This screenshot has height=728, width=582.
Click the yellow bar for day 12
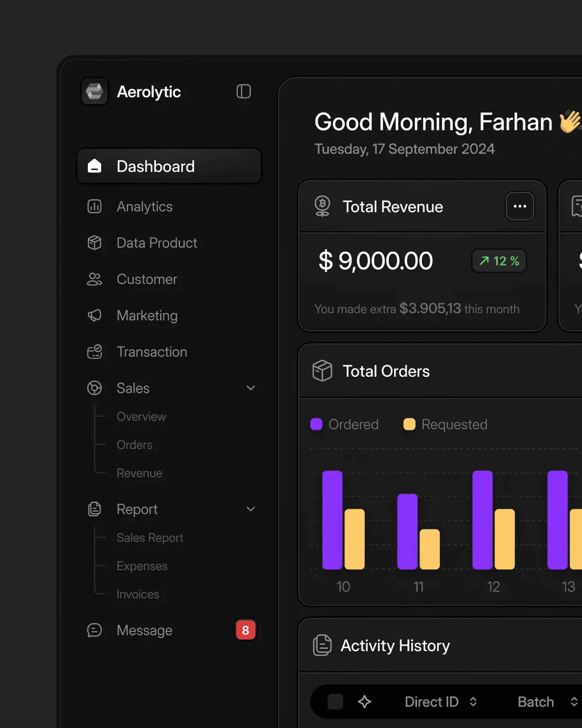505,539
